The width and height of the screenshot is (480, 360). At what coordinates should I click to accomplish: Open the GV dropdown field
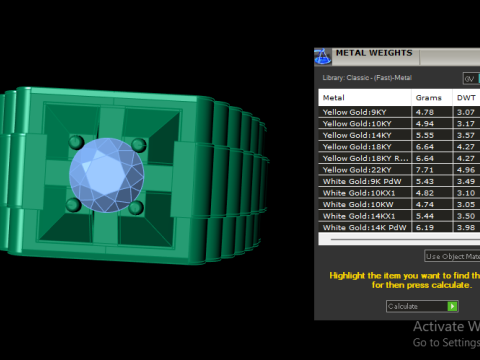[471, 79]
